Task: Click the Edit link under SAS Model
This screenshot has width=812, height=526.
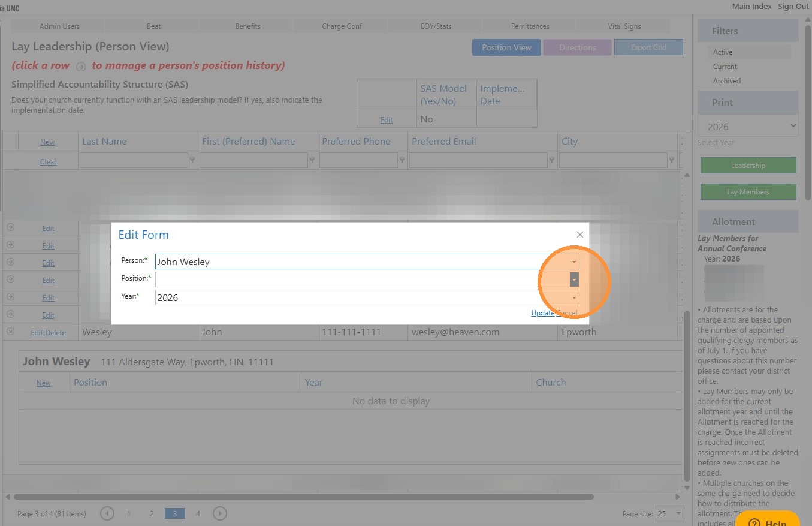Action: (x=387, y=120)
